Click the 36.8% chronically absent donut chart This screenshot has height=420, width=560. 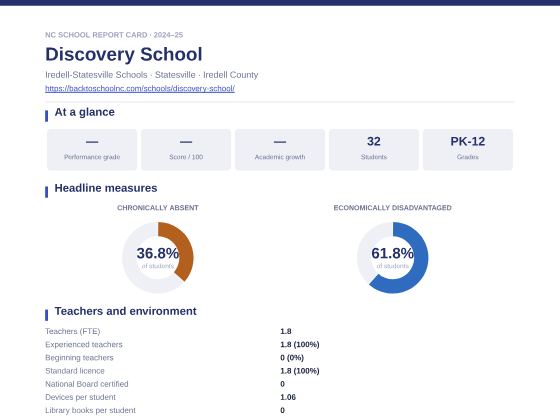(x=158, y=258)
